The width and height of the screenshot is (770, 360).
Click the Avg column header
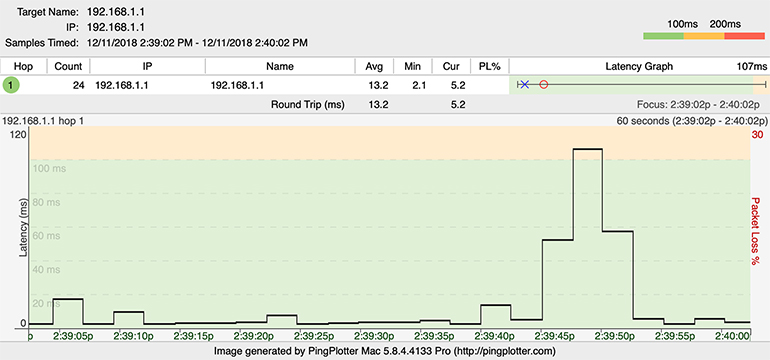[x=374, y=66]
